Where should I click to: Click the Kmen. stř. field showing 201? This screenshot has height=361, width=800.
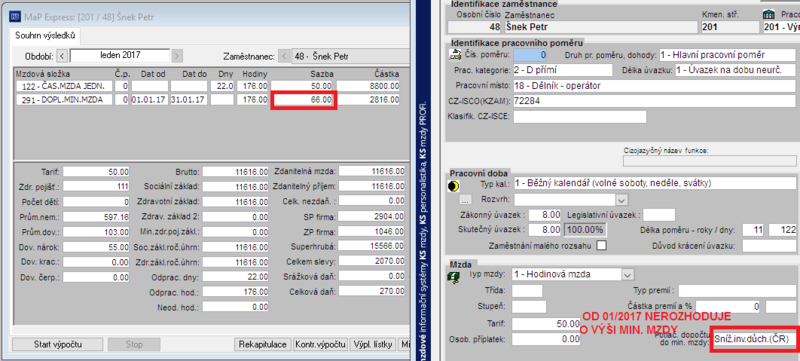coord(730,27)
